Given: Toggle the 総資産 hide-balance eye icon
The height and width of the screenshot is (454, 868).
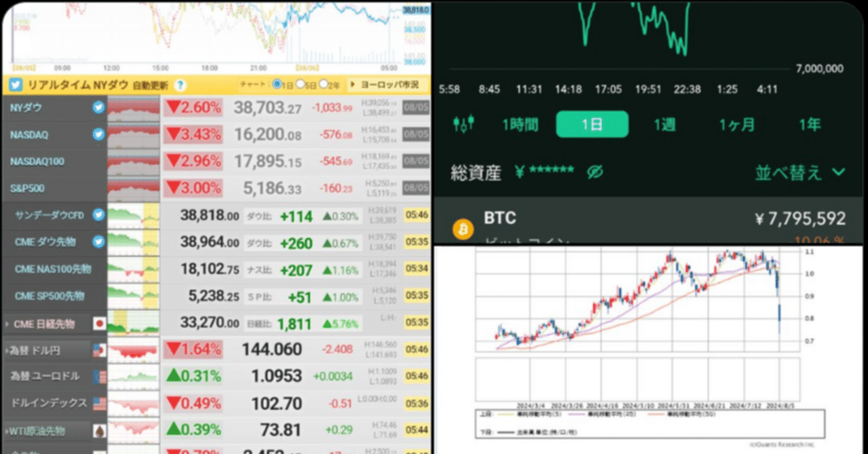Looking at the screenshot, I should point(595,172).
